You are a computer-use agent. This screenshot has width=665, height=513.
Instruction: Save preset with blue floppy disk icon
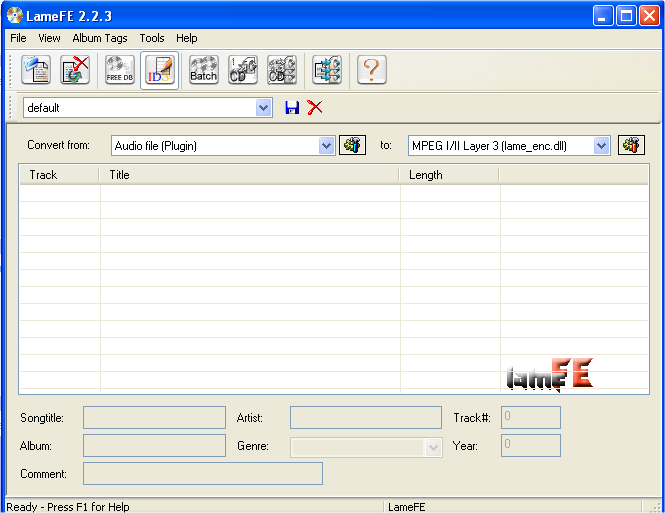point(292,108)
